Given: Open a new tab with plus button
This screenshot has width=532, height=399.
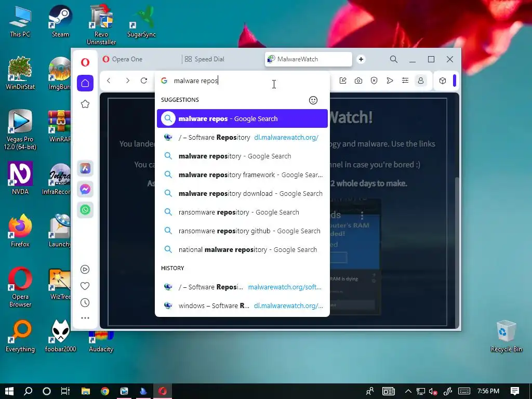Looking at the screenshot, I should [x=361, y=59].
